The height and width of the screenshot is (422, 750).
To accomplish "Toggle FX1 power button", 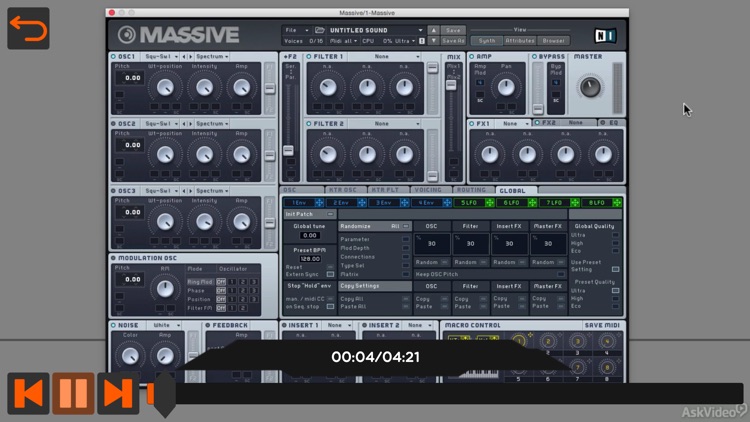I will pos(472,123).
